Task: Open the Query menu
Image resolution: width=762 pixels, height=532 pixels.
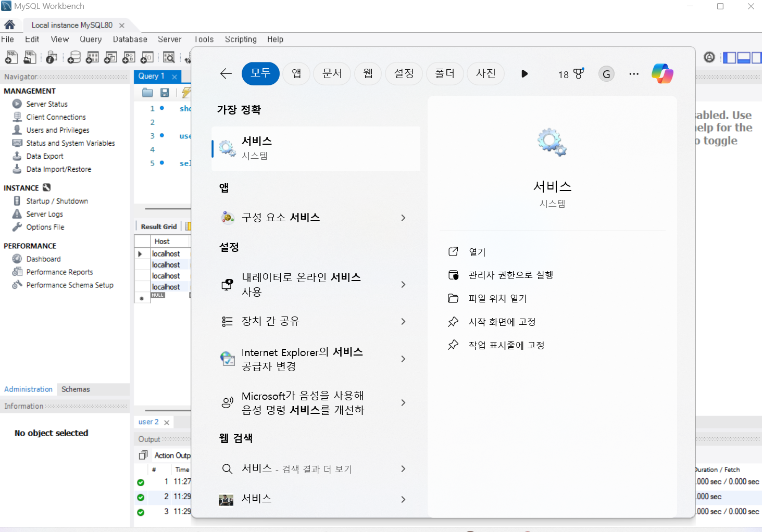Action: pyautogui.click(x=91, y=39)
